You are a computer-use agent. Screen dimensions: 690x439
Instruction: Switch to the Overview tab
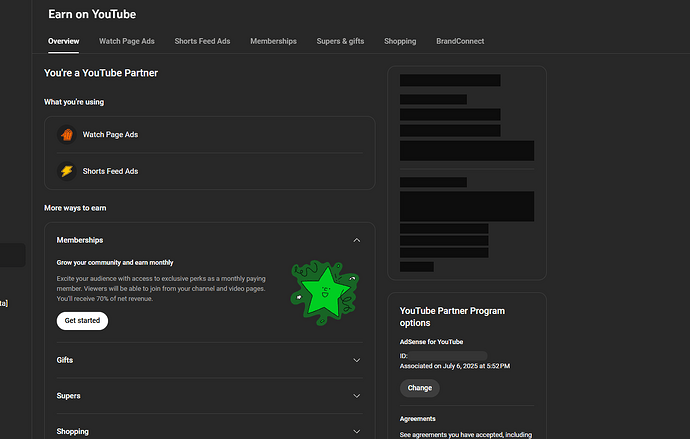point(63,41)
